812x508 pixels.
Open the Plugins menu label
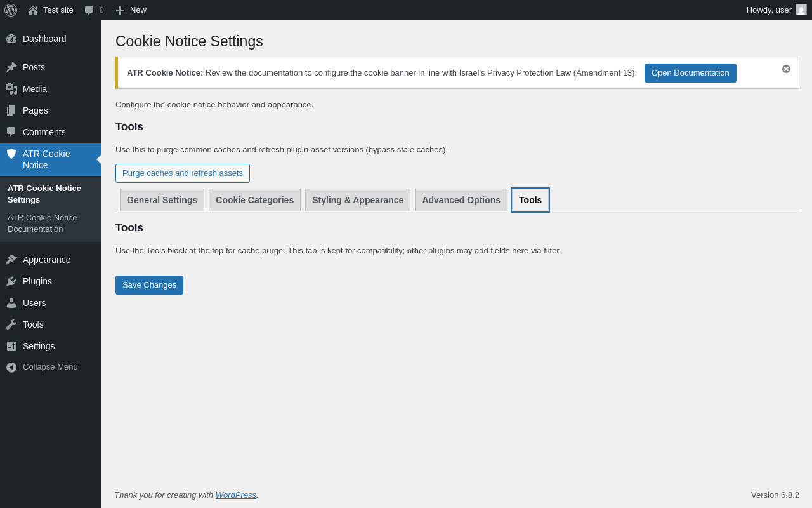click(x=37, y=281)
